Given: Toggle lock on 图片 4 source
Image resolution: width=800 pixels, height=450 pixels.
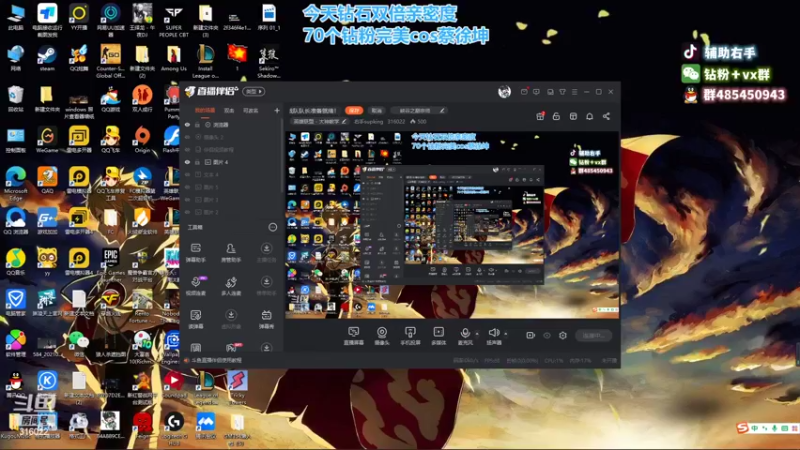Looking at the screenshot, I should (197, 162).
